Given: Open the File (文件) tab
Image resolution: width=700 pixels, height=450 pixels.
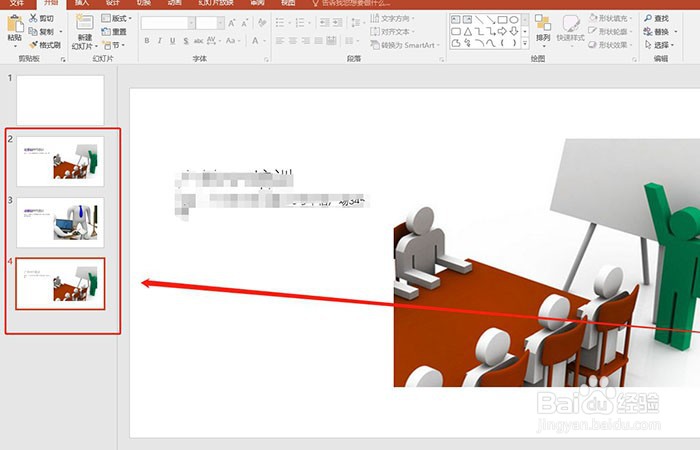Looking at the screenshot, I should point(17,3).
